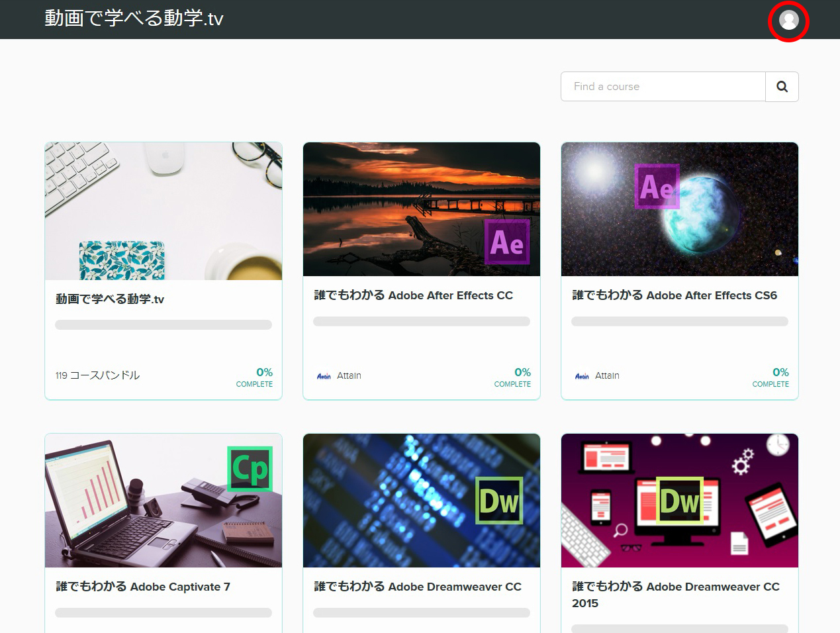Screen dimensions: 840x633
Task: Click the 動画で学べる動学.tv card title
Action: (110, 299)
